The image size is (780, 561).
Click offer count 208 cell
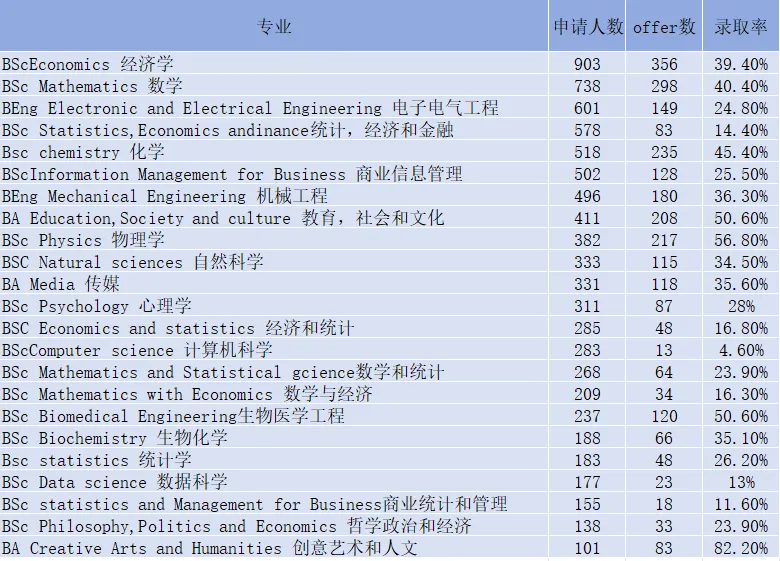click(664, 218)
